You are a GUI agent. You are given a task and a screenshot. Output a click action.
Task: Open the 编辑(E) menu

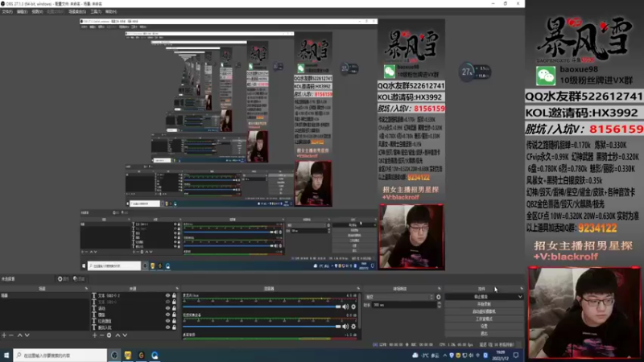22,11
